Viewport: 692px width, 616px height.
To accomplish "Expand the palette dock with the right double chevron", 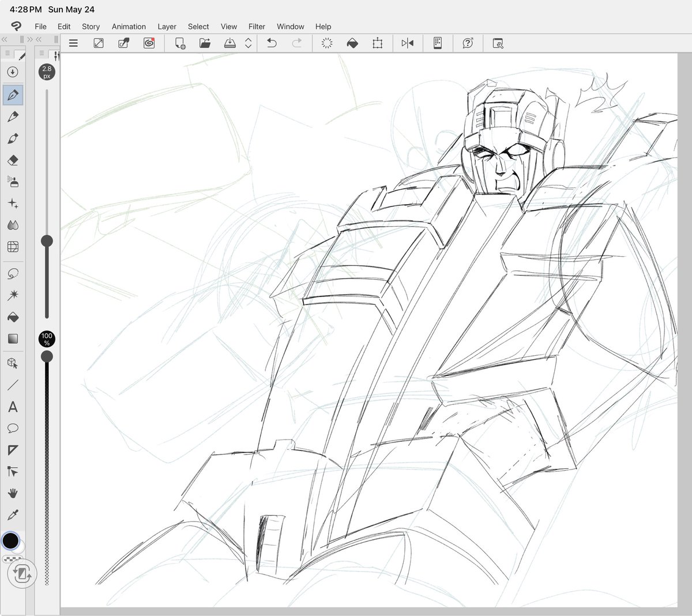I will [x=30, y=39].
